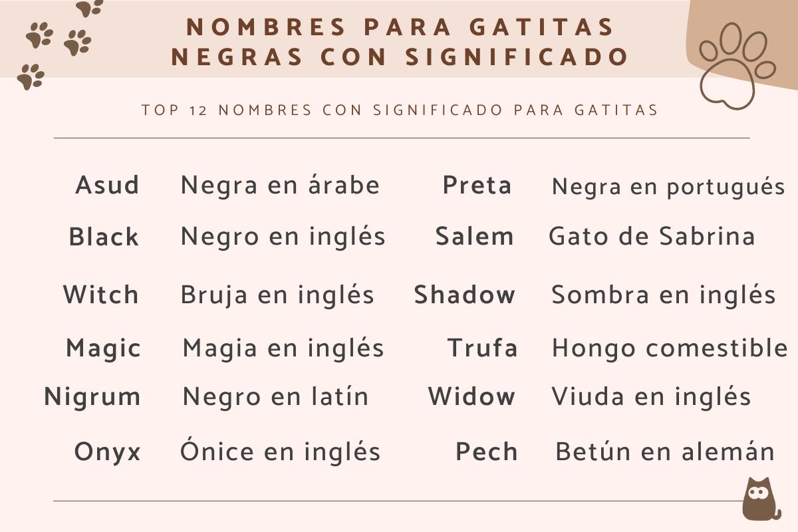Select the name 'Black'
The width and height of the screenshot is (798, 532).
pos(104,237)
